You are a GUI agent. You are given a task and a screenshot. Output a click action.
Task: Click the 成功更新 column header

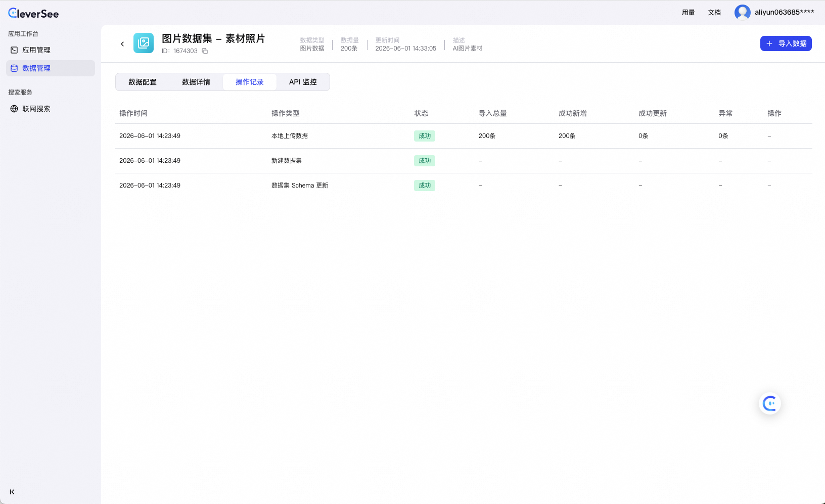click(x=653, y=113)
